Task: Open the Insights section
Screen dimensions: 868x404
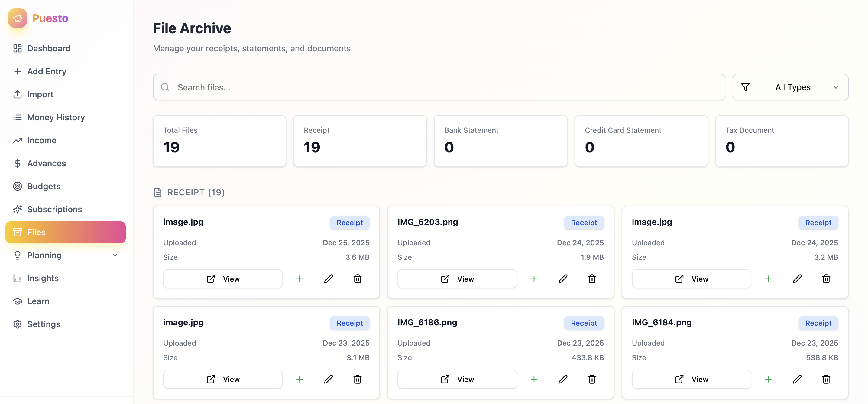Action: point(43,278)
